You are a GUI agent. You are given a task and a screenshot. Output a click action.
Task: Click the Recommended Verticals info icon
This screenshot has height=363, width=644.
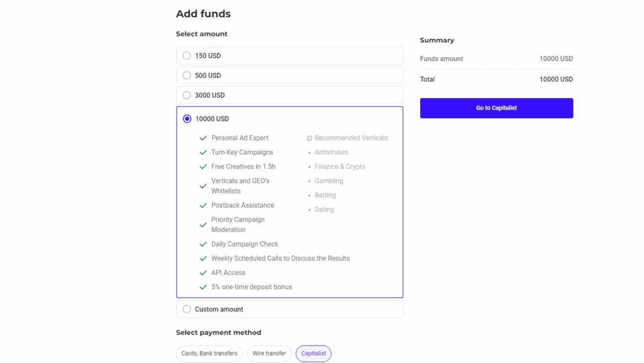coord(309,138)
